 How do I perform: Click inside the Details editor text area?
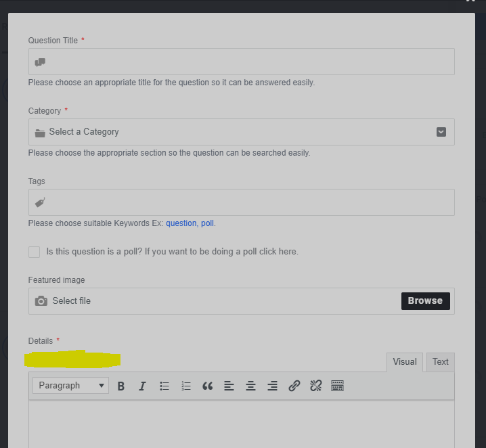(242, 424)
